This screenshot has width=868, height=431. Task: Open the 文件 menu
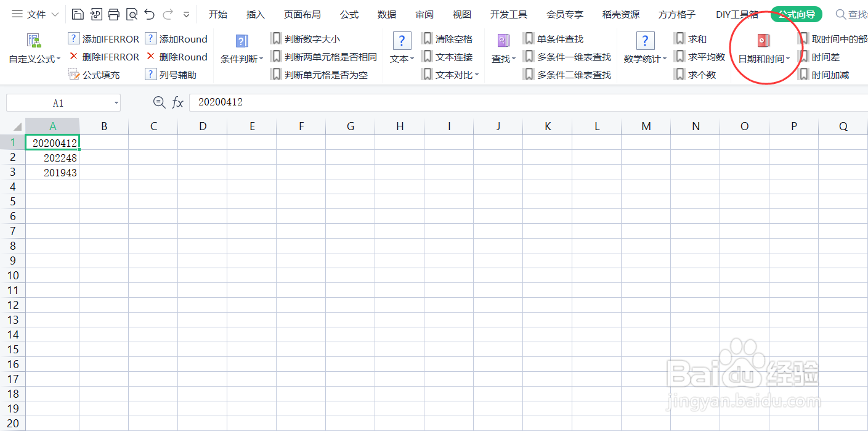tap(35, 14)
